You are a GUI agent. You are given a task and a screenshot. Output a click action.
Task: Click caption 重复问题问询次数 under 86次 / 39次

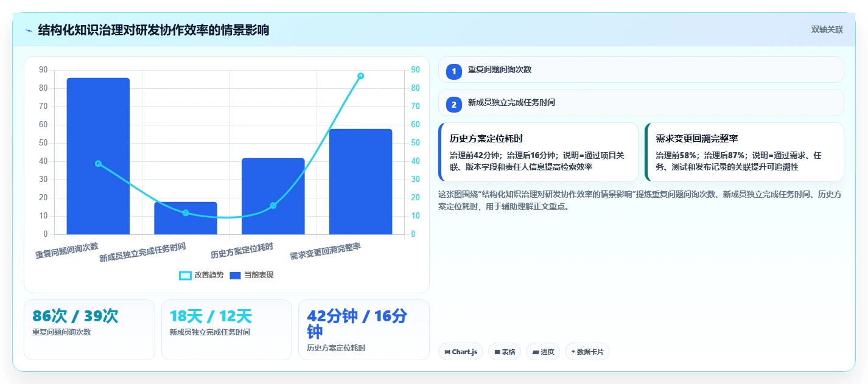coord(61,332)
